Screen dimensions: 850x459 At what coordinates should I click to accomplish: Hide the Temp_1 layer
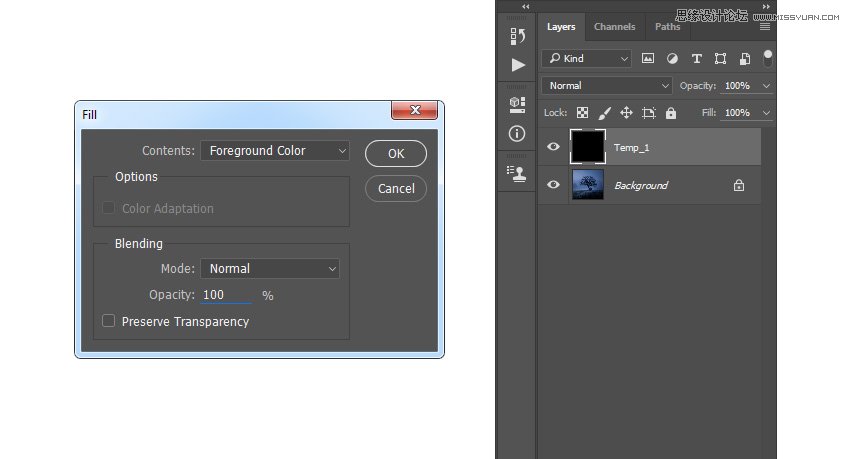pyautogui.click(x=553, y=147)
